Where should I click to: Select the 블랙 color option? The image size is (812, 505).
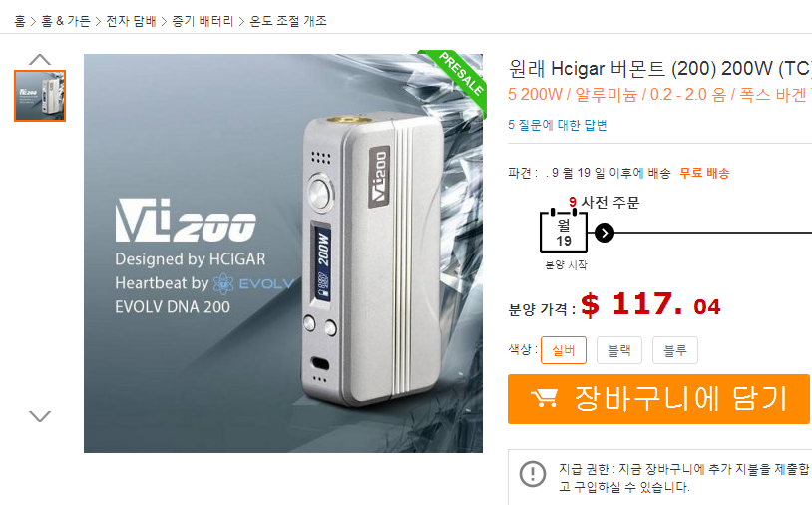pyautogui.click(x=619, y=350)
